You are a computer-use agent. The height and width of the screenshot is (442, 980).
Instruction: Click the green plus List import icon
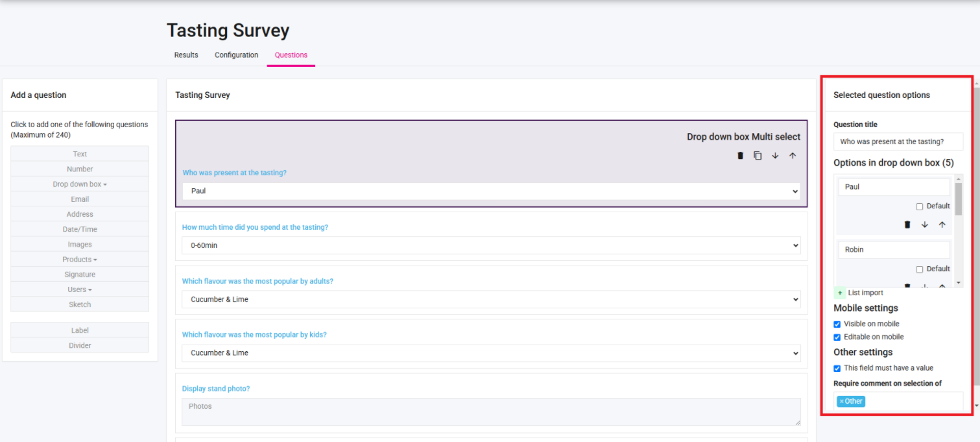(840, 293)
